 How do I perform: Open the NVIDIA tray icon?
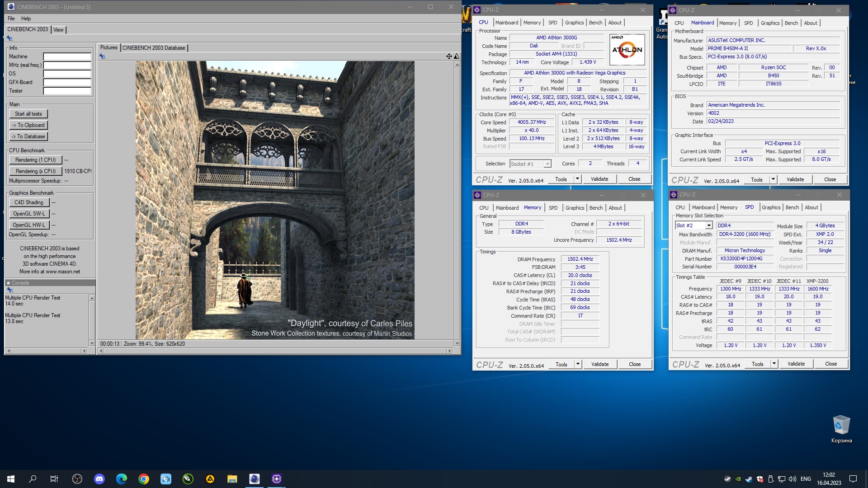(x=738, y=479)
